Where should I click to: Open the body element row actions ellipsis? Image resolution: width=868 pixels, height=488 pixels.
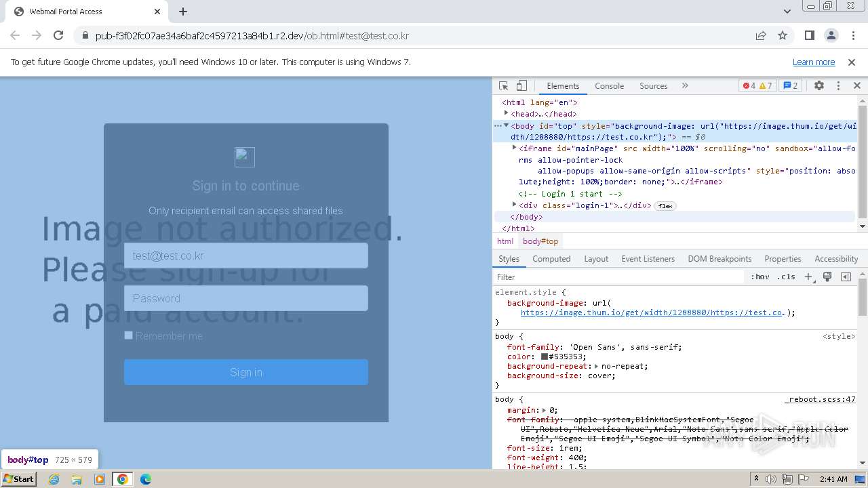[x=497, y=125]
